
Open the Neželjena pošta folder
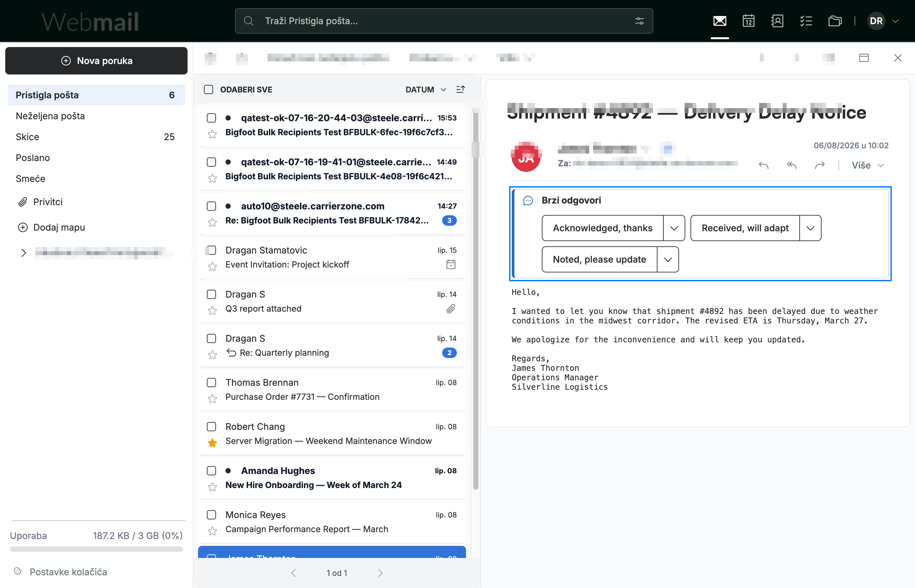pyautogui.click(x=96, y=116)
